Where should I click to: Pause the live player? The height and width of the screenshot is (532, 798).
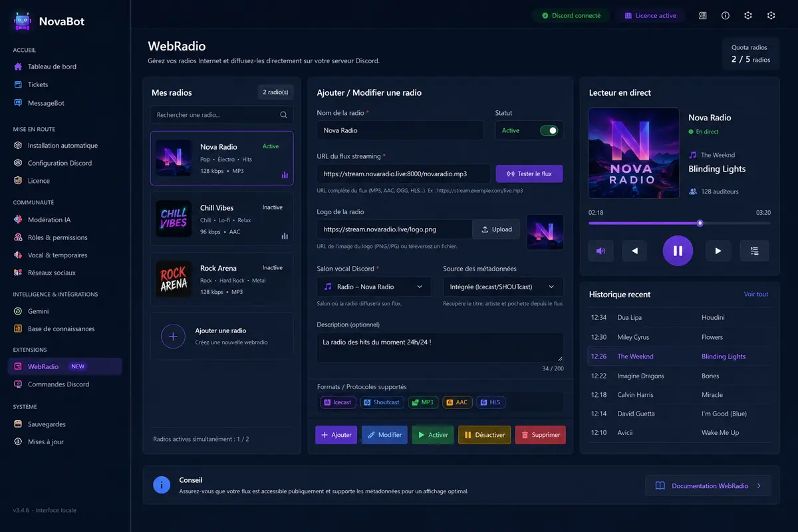tap(678, 251)
